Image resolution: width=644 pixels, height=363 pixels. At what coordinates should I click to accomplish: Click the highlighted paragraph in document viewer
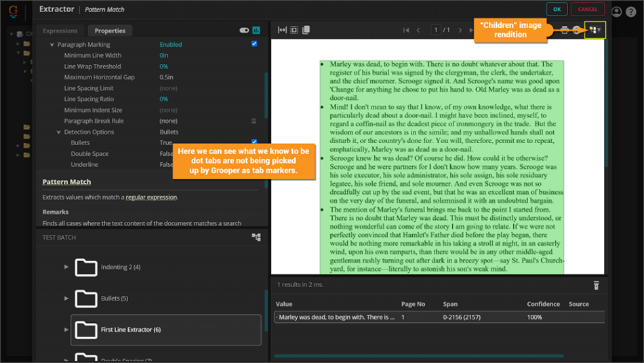point(442,167)
